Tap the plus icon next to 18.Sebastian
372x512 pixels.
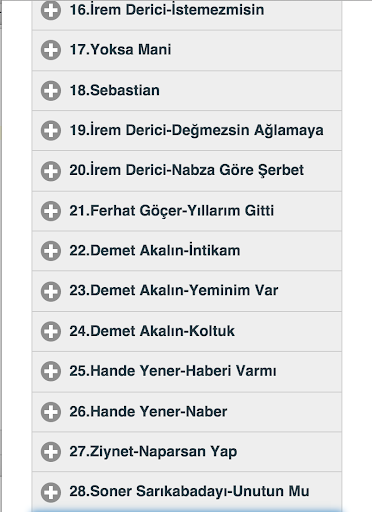click(x=51, y=91)
